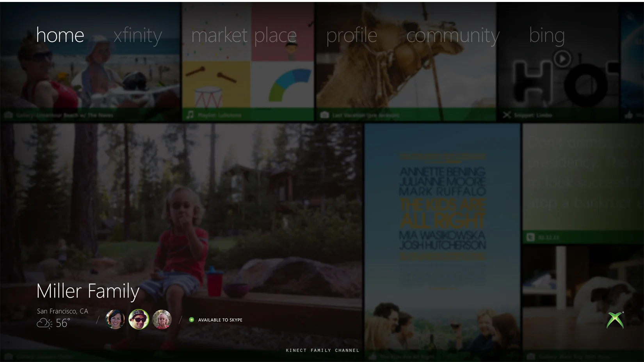Select the home tab
Viewport: 644px width, 362px height.
pos(60,35)
